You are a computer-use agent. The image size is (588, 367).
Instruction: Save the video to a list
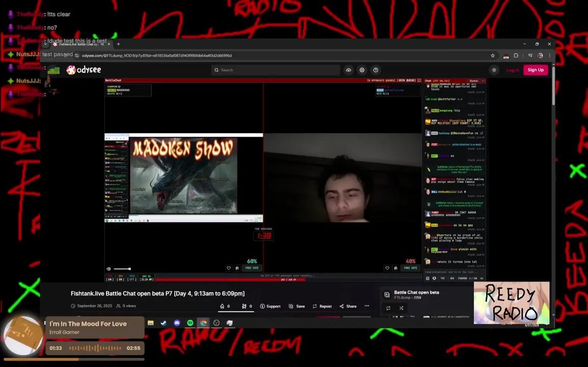coord(297,306)
